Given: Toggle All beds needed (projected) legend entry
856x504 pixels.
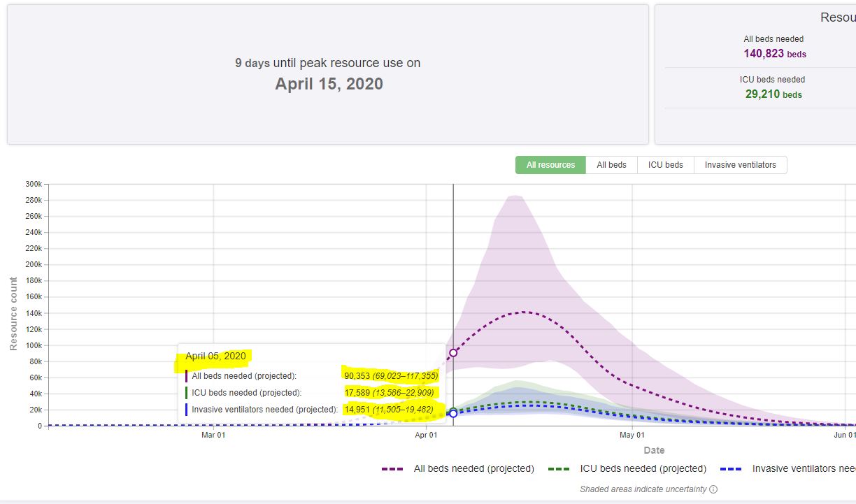Looking at the screenshot, I should coord(458,468).
